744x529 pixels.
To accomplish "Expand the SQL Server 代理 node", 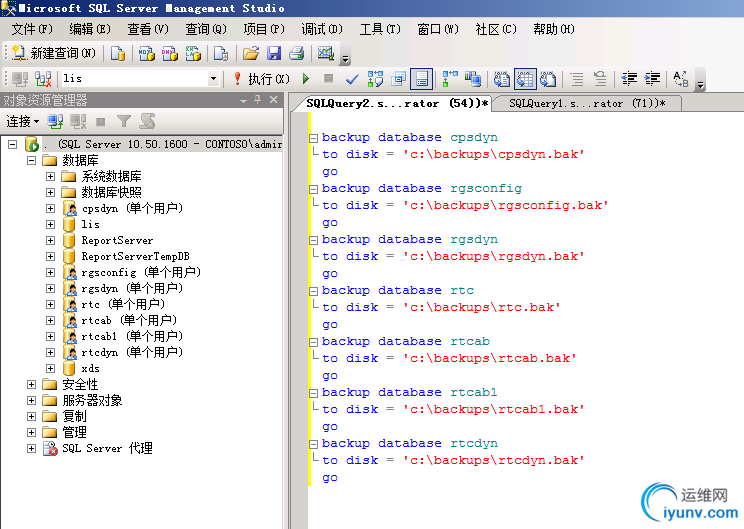I will [31, 448].
